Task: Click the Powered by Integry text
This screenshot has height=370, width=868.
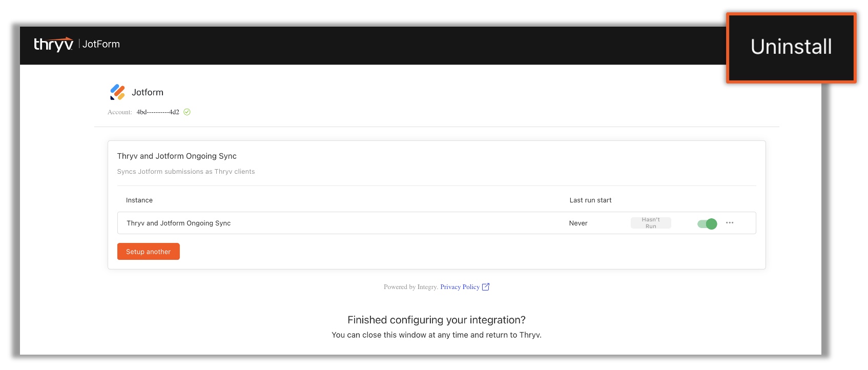Action: pos(411,287)
